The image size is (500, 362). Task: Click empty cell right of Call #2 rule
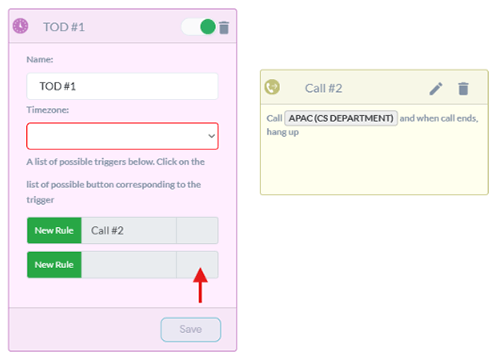197,230
